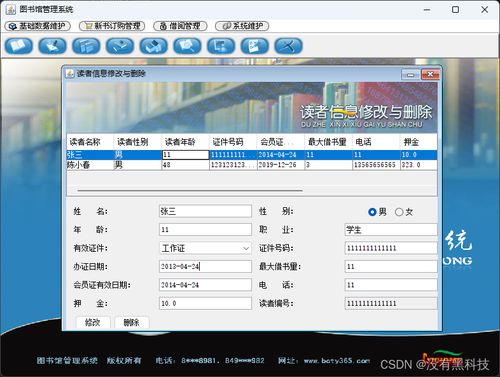
Task: Click the eighth toolbar icon showing a document
Action: coord(255,46)
